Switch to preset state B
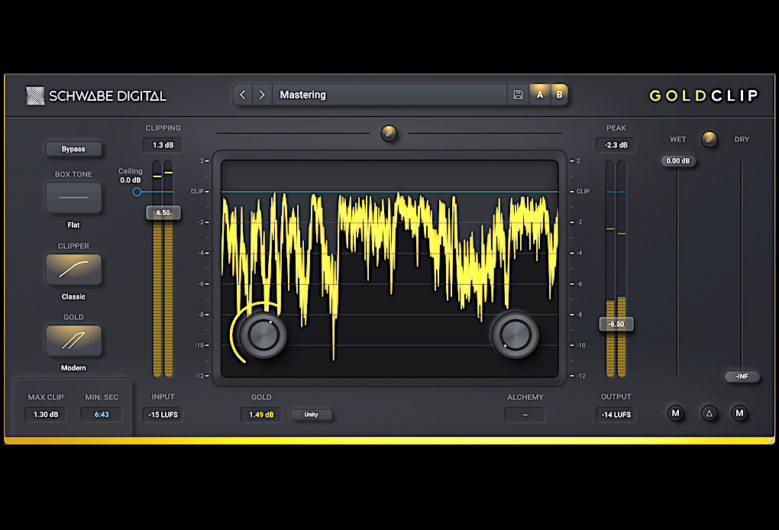The image size is (779, 530). pos(559,95)
